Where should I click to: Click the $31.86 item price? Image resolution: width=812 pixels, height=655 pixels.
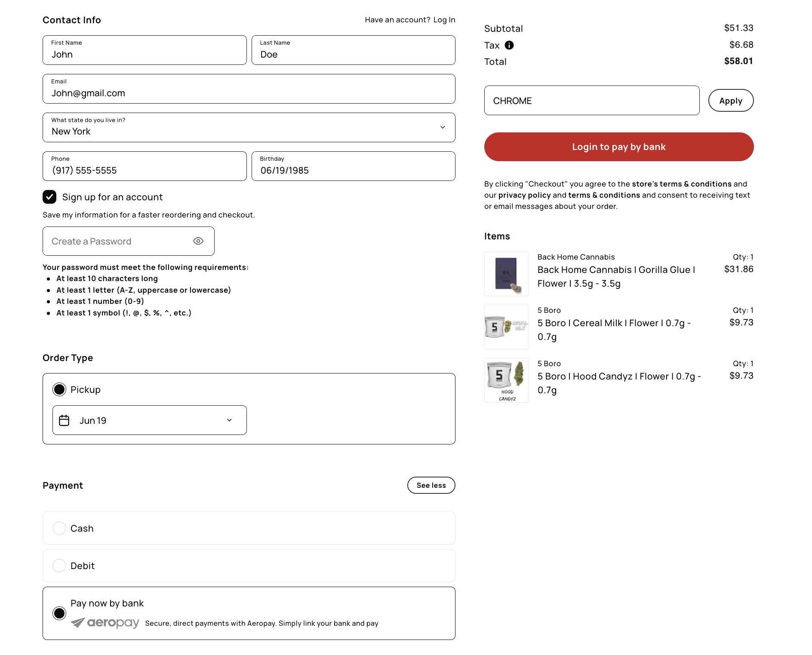738,269
